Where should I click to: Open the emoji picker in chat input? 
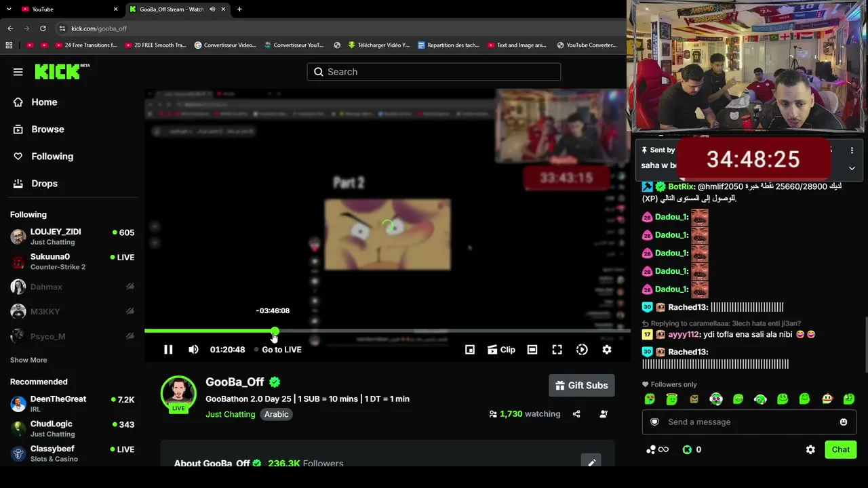(844, 422)
